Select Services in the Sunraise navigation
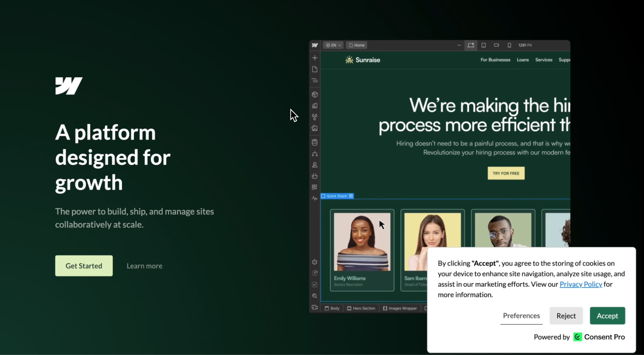The image size is (644, 355). 544,59
